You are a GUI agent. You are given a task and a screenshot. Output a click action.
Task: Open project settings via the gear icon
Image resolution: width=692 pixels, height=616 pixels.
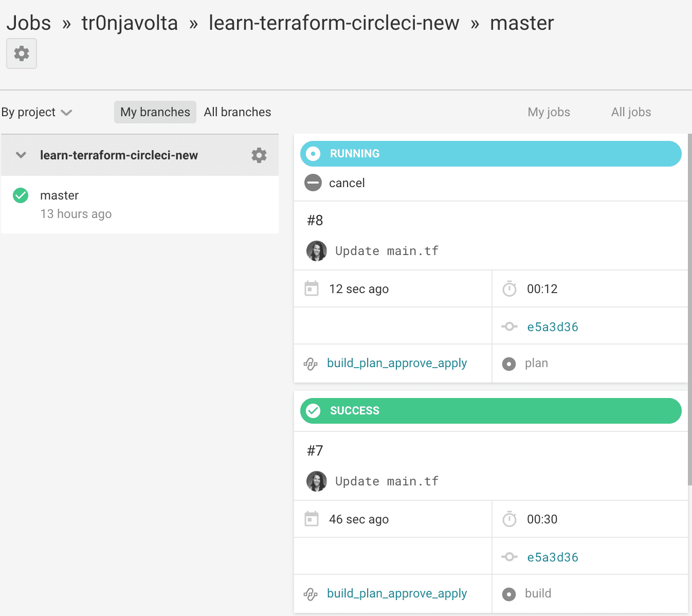[x=21, y=53]
